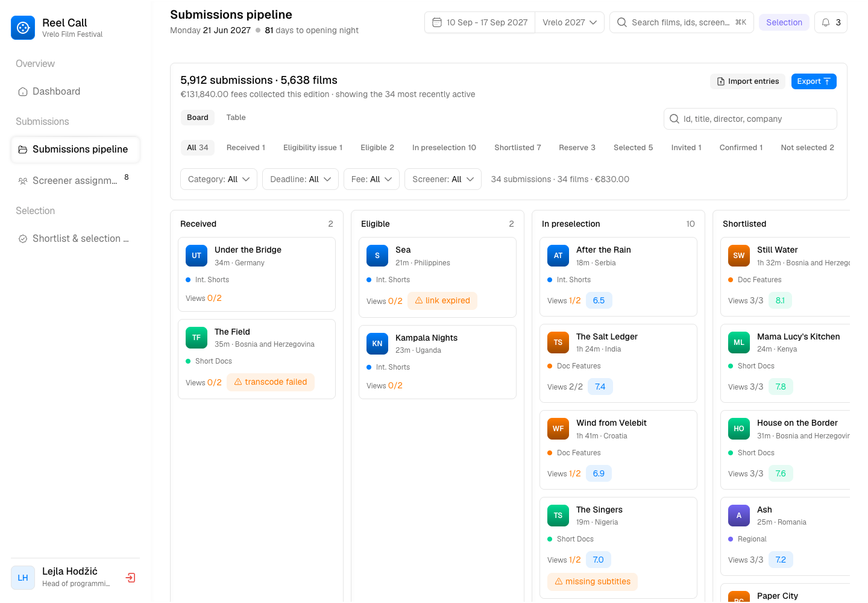Click the Export button
The image size is (868, 603).
pyautogui.click(x=814, y=81)
